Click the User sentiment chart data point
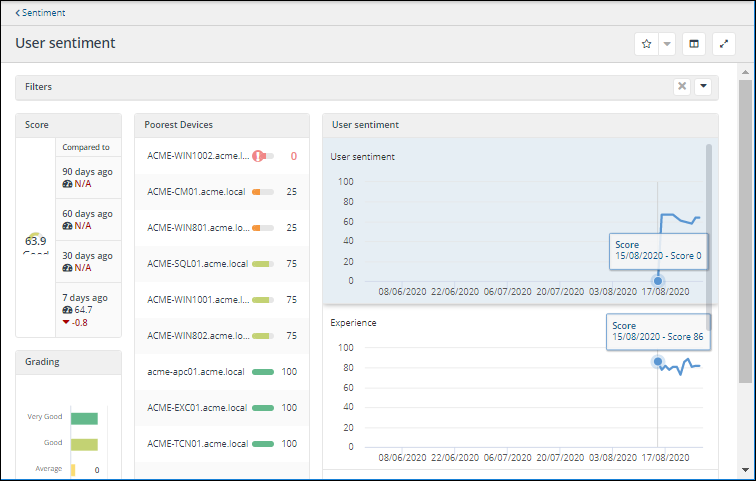This screenshot has height=481, width=756. pyautogui.click(x=658, y=281)
